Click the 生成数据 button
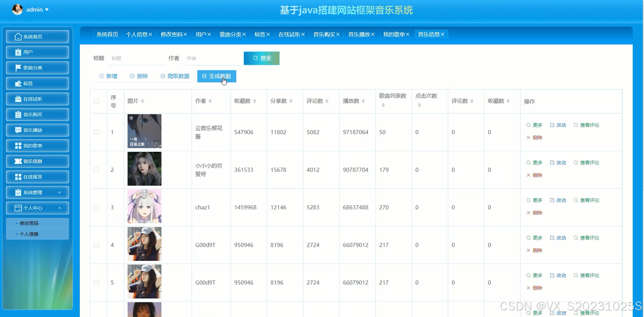 (x=217, y=76)
